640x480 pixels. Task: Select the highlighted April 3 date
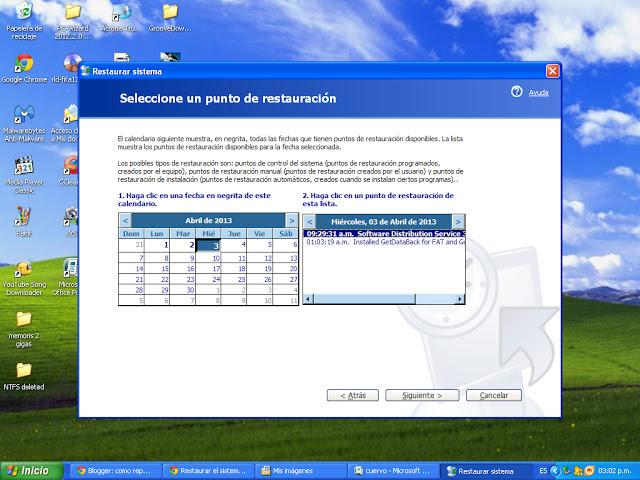pos(209,245)
